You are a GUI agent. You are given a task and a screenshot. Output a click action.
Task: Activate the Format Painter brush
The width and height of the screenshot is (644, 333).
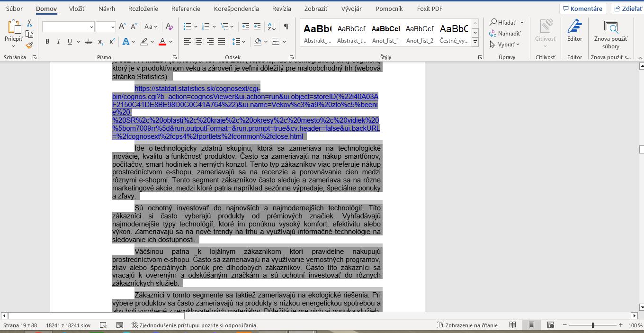[x=29, y=45]
